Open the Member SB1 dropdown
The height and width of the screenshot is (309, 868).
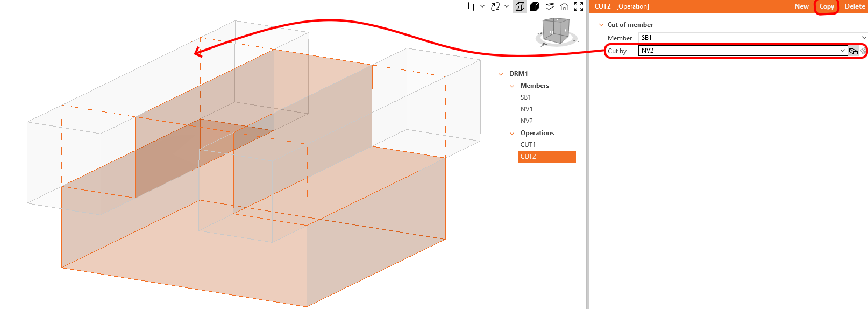864,38
